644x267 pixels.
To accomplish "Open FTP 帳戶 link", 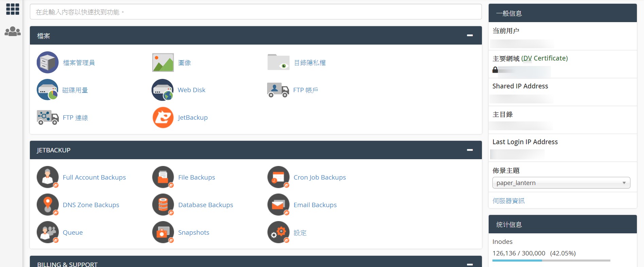I will (306, 90).
